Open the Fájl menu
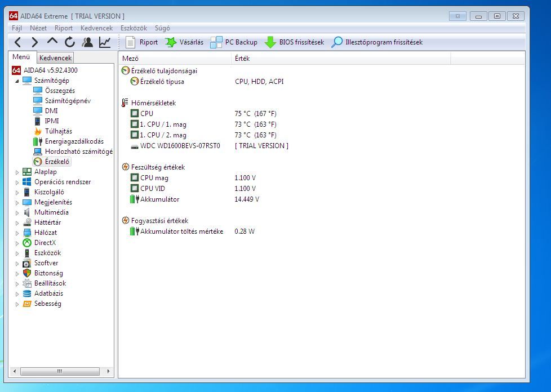551x392 pixels. coord(16,28)
